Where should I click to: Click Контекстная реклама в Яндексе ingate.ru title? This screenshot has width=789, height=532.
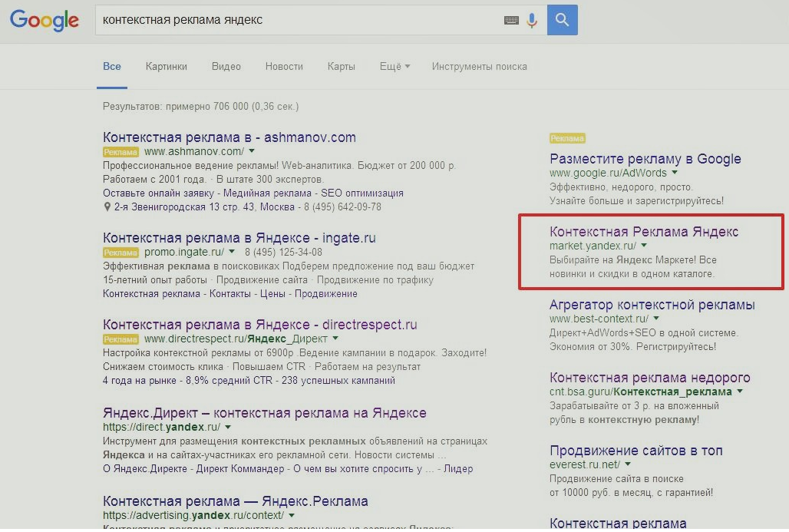pyautogui.click(x=239, y=238)
